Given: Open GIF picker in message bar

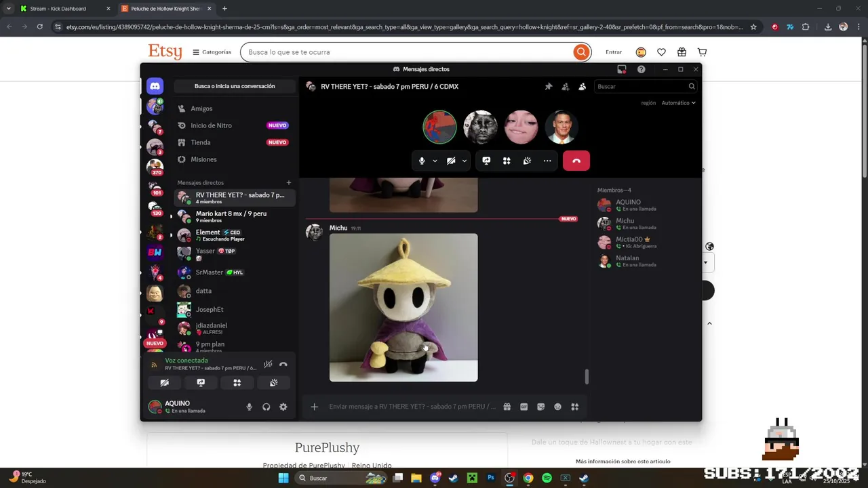Looking at the screenshot, I should click(x=524, y=407).
